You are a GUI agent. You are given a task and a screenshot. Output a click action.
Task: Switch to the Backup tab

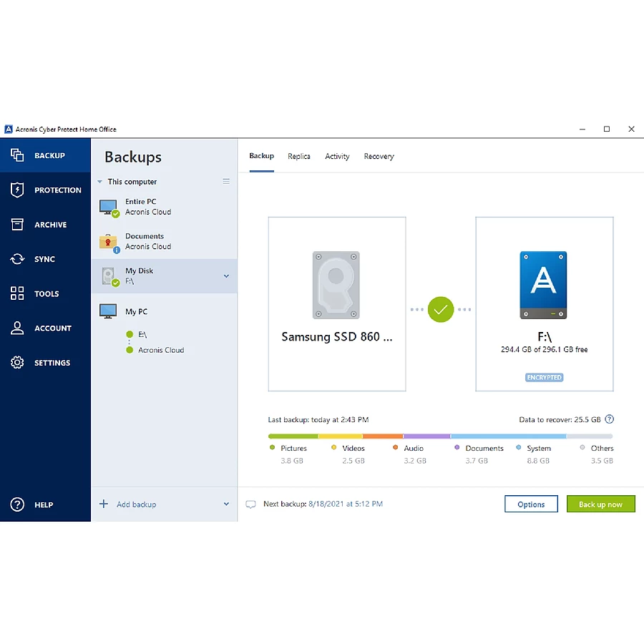(x=262, y=156)
